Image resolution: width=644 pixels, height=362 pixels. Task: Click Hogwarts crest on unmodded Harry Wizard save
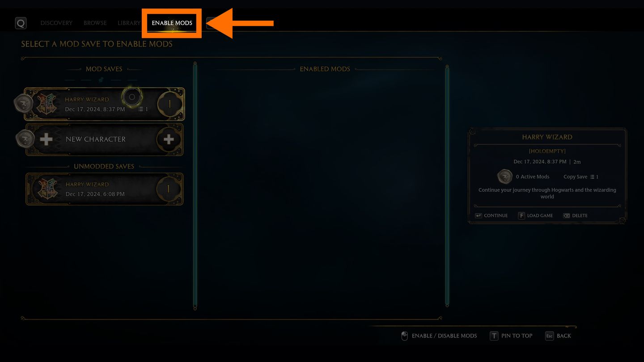(x=47, y=189)
